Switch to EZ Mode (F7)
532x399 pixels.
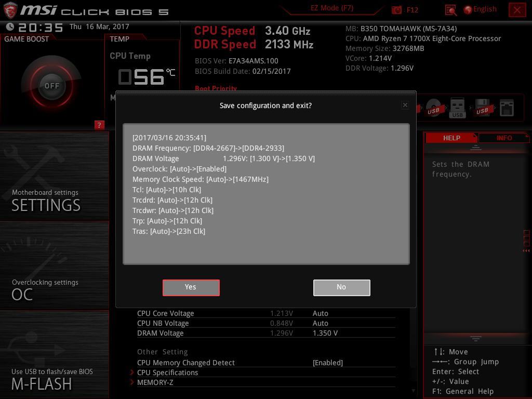(332, 8)
